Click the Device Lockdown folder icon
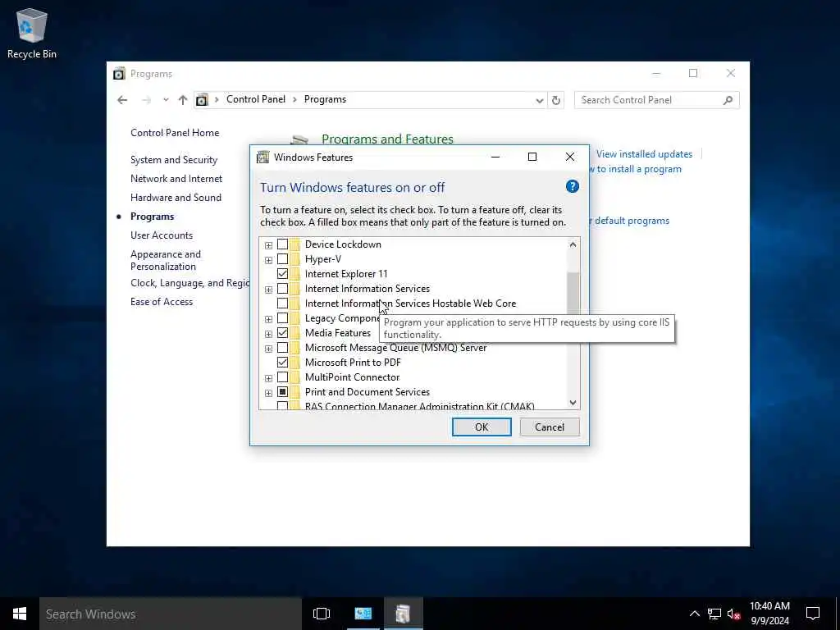Screen dimensions: 840x630 (x=295, y=244)
